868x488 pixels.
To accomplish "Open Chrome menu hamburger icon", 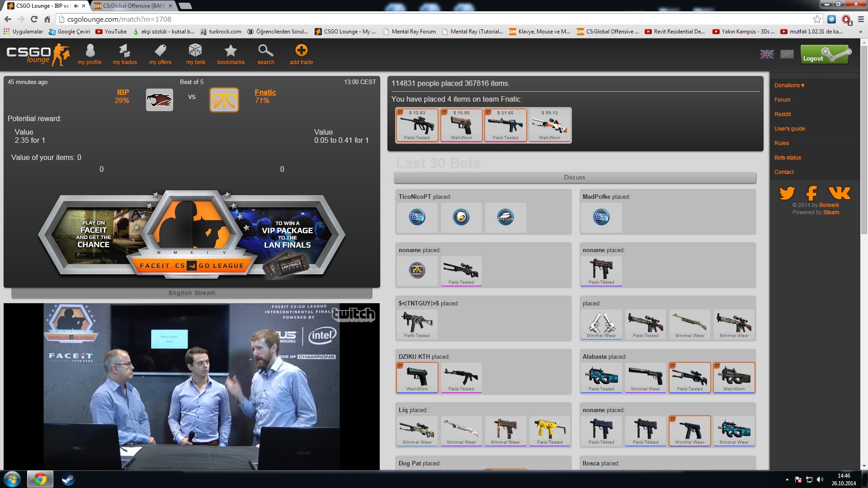I will pos(861,19).
